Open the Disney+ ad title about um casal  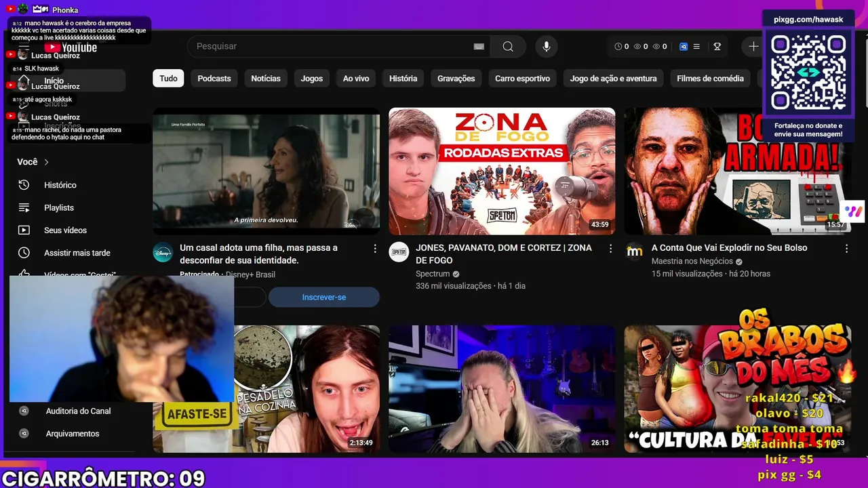point(258,254)
